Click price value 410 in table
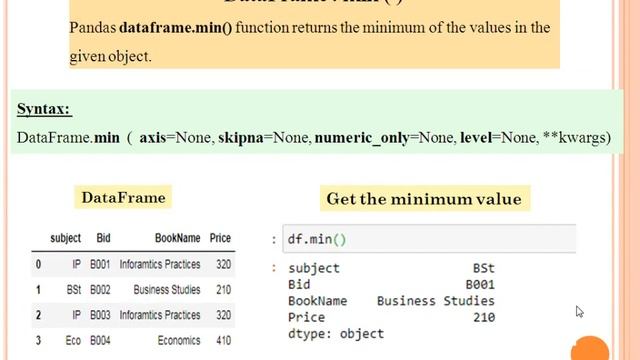640x360 pixels. (223, 340)
